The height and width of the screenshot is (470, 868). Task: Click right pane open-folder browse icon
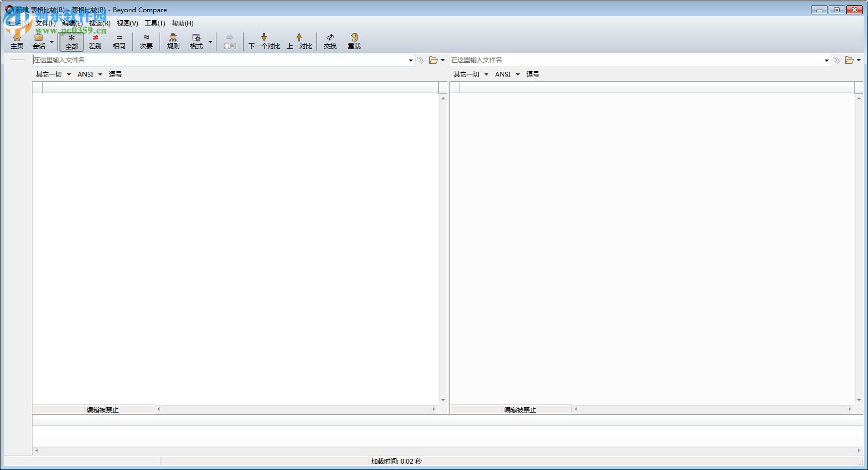(849, 61)
